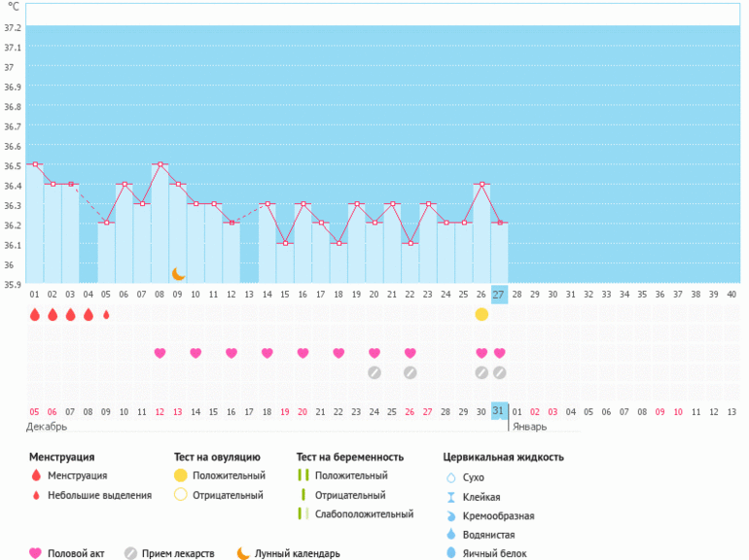This screenshot has width=749, height=560.
Task: Click the temperature point on cycle day 01
Action: (35, 164)
